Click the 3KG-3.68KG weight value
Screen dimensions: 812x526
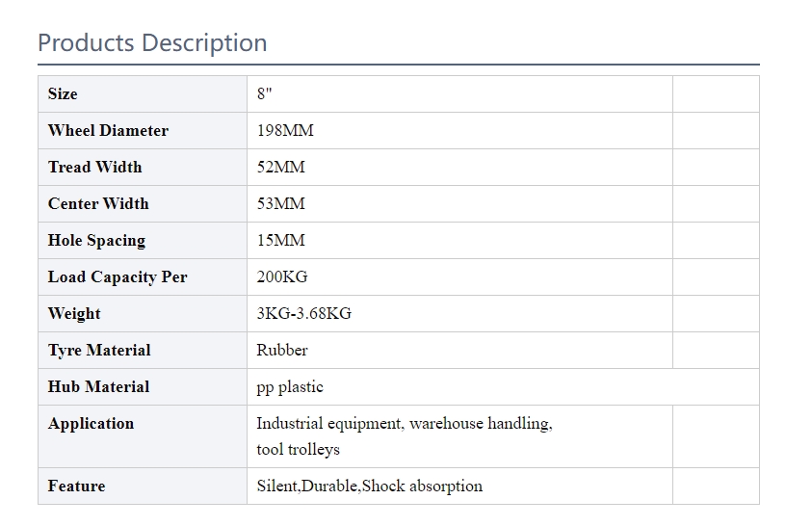(304, 314)
